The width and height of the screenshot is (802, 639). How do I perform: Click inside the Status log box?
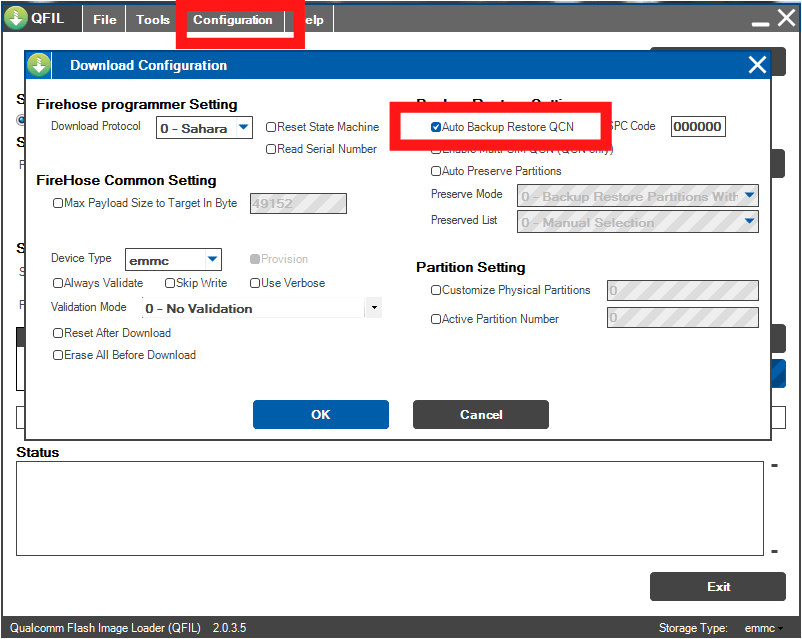[x=390, y=509]
